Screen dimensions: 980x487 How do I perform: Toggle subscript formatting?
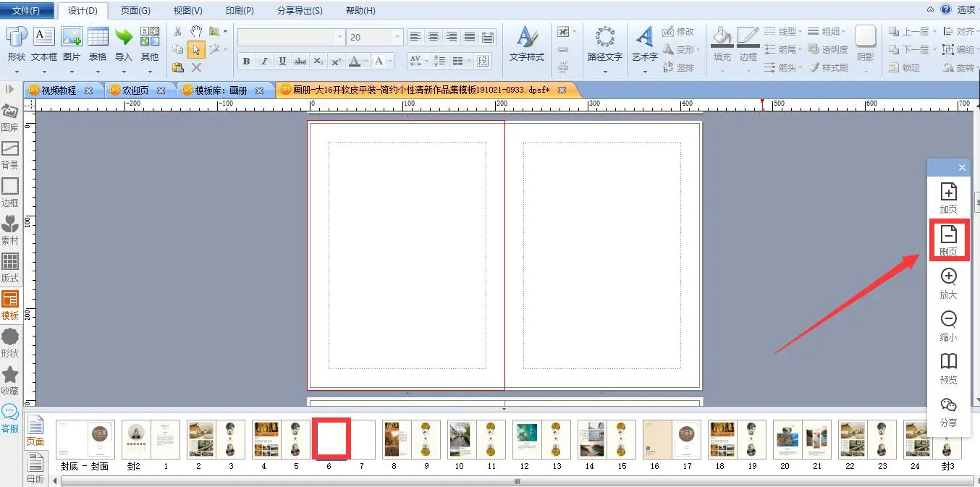click(x=318, y=62)
